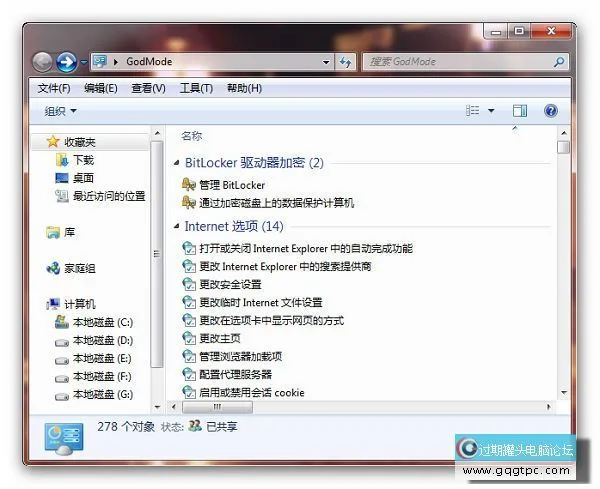Click icon next to 更改安全设置
Image resolution: width=600 pixels, height=489 pixels.
coord(189,284)
